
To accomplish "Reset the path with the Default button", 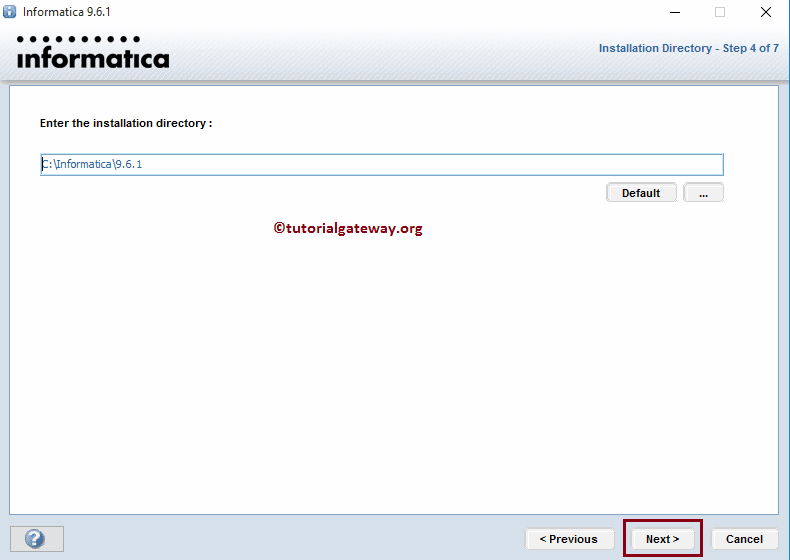I will tap(641, 193).
